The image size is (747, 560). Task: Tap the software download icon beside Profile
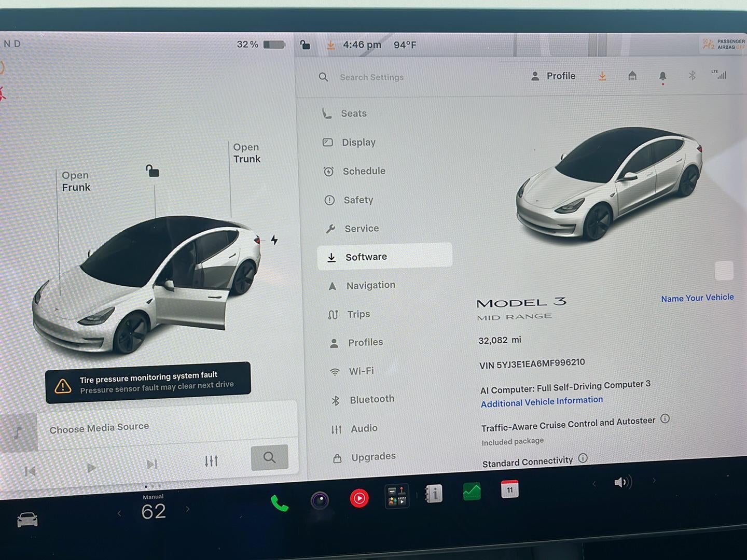pyautogui.click(x=602, y=76)
